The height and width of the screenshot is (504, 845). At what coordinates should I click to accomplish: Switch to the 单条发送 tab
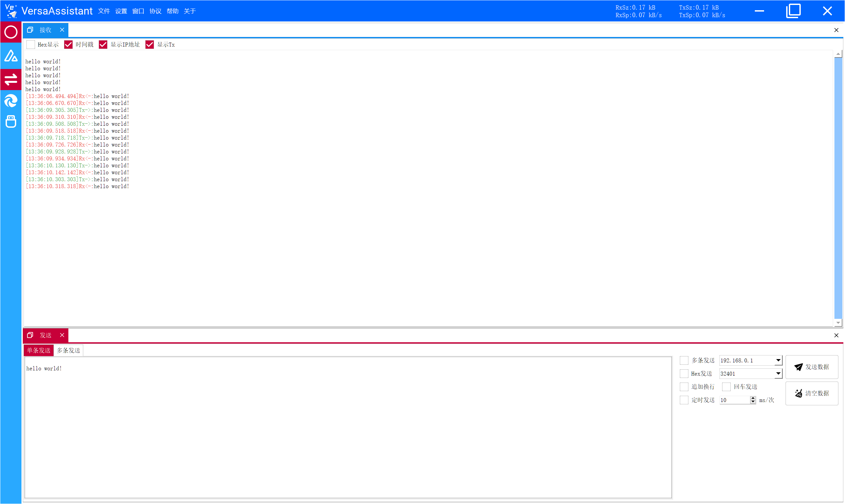[39, 351]
